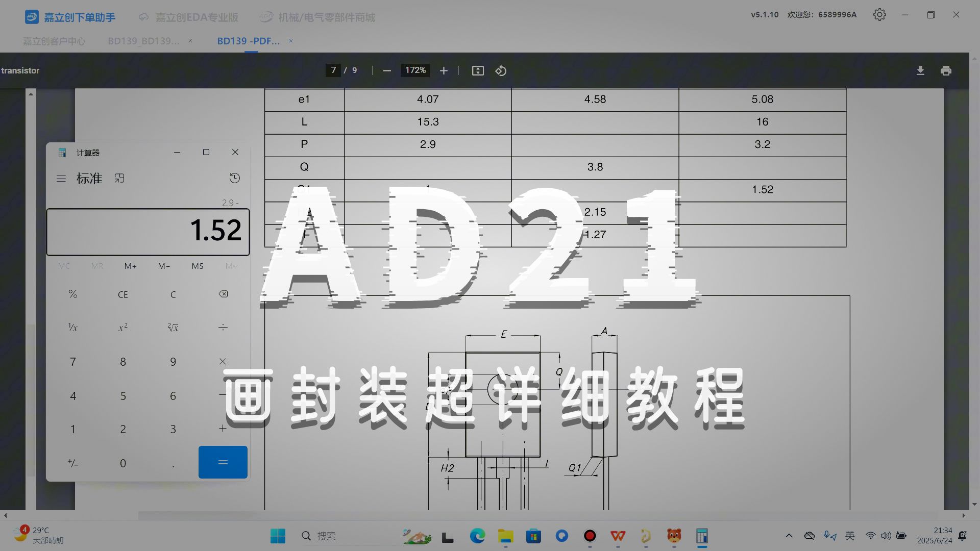Open File Explorer from taskbar
This screenshot has width=980, height=551.
coord(506,536)
